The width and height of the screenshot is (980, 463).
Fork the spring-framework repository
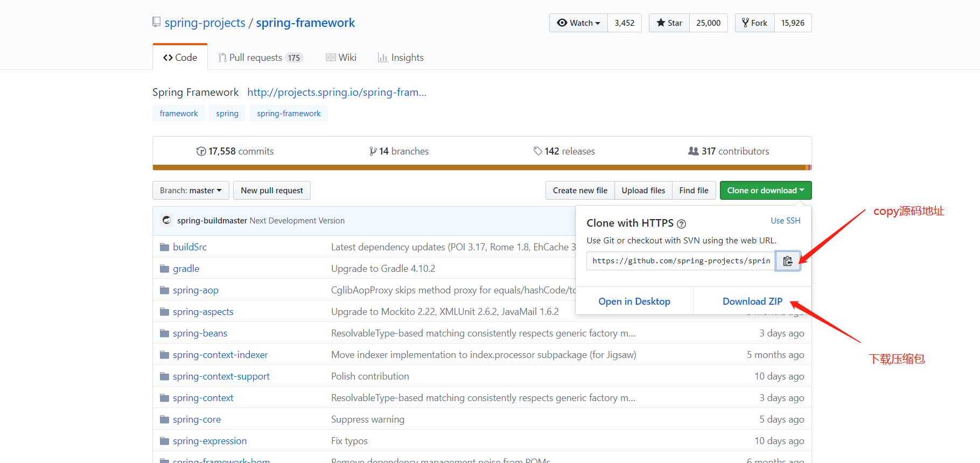pos(755,23)
